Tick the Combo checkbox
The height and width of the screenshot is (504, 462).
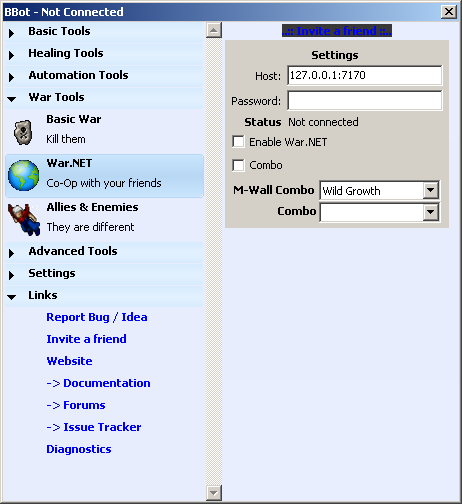tap(238, 165)
